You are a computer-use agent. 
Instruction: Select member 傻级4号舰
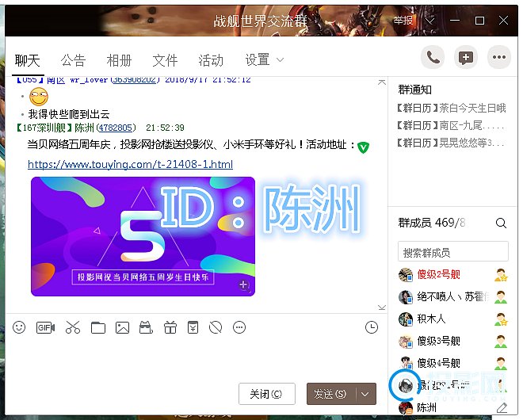(x=453, y=363)
